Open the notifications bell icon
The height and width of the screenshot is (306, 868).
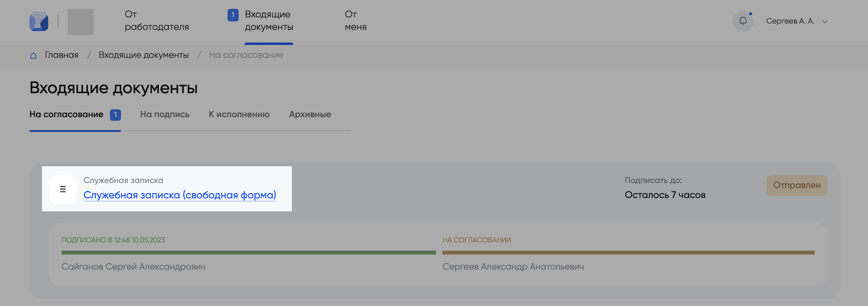coord(743,21)
